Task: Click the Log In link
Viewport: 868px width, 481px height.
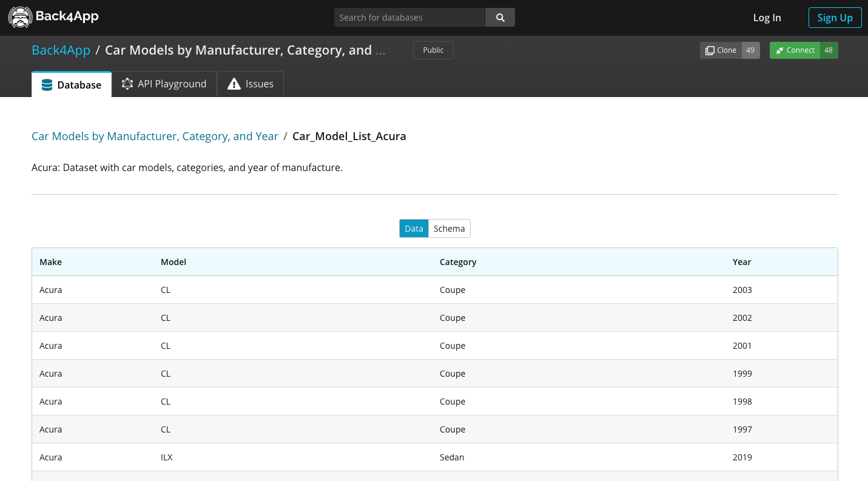Action: (x=767, y=18)
